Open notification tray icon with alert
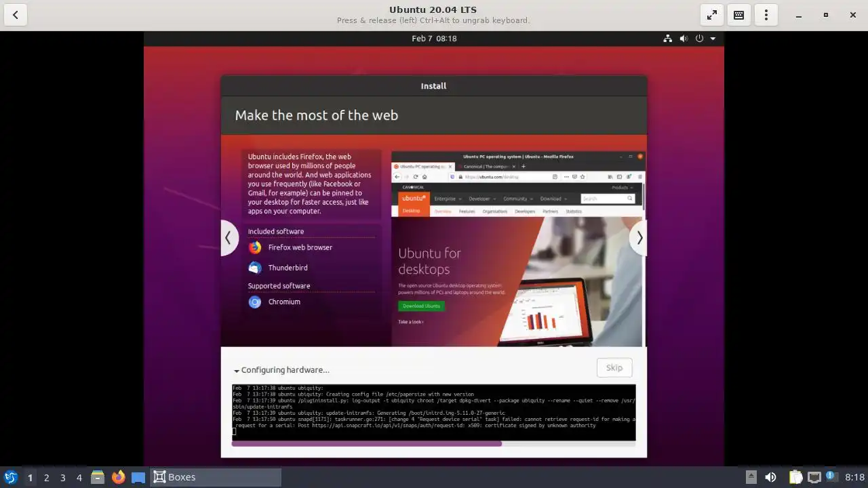The width and height of the screenshot is (868, 488). click(831, 477)
